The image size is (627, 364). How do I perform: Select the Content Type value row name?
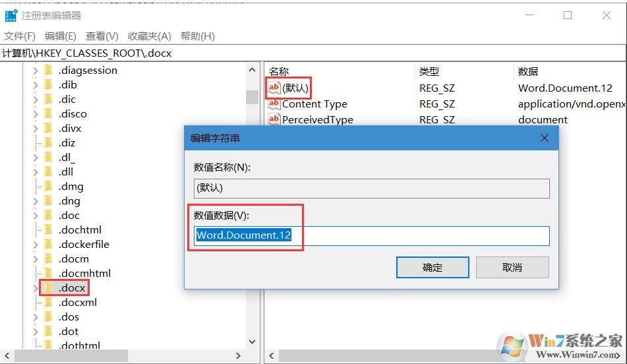(314, 104)
